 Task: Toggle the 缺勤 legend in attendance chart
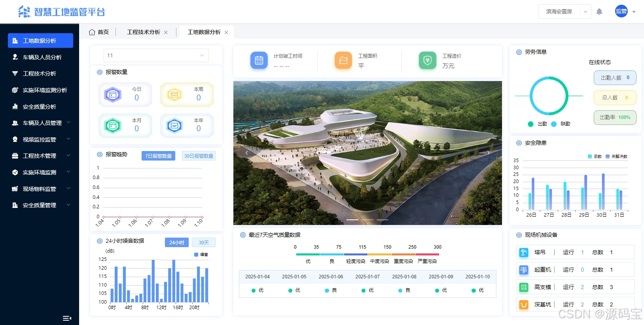click(x=561, y=124)
